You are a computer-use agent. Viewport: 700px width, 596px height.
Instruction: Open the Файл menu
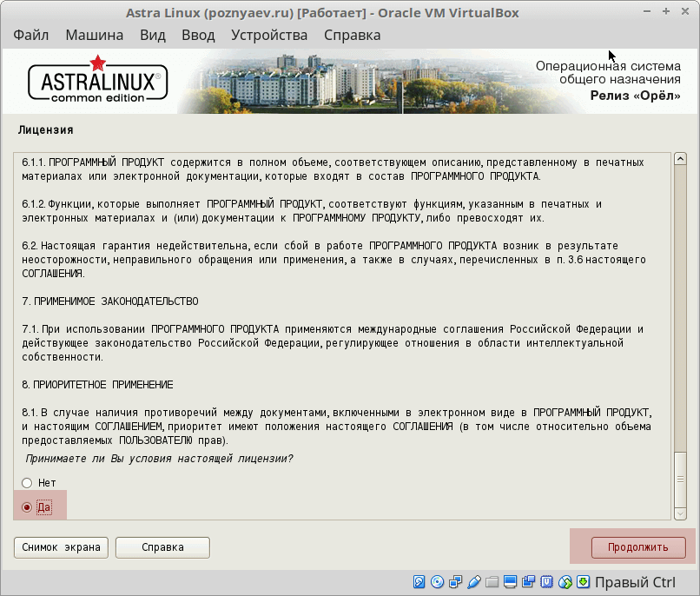pos(30,35)
